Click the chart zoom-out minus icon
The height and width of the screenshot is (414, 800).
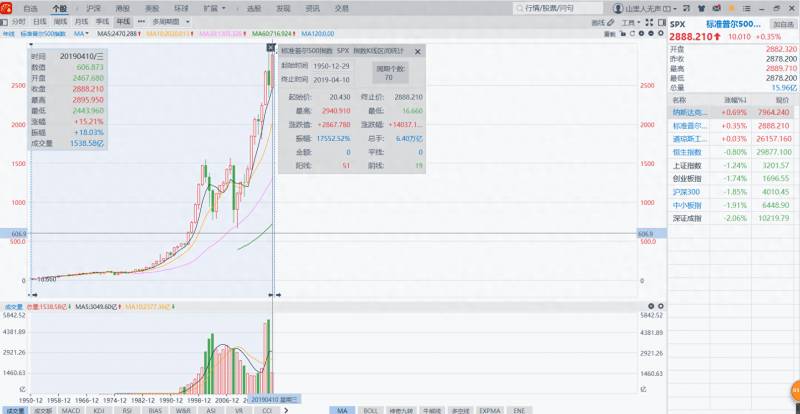pos(651,34)
